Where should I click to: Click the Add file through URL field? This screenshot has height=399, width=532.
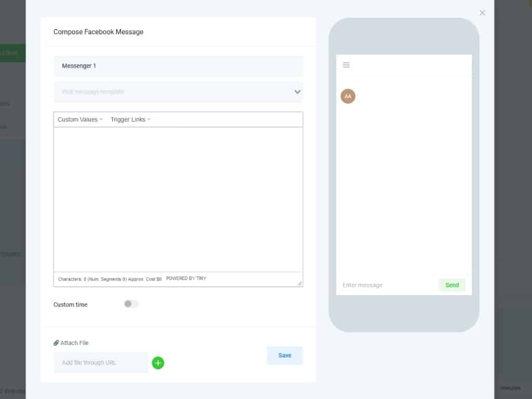click(x=101, y=362)
